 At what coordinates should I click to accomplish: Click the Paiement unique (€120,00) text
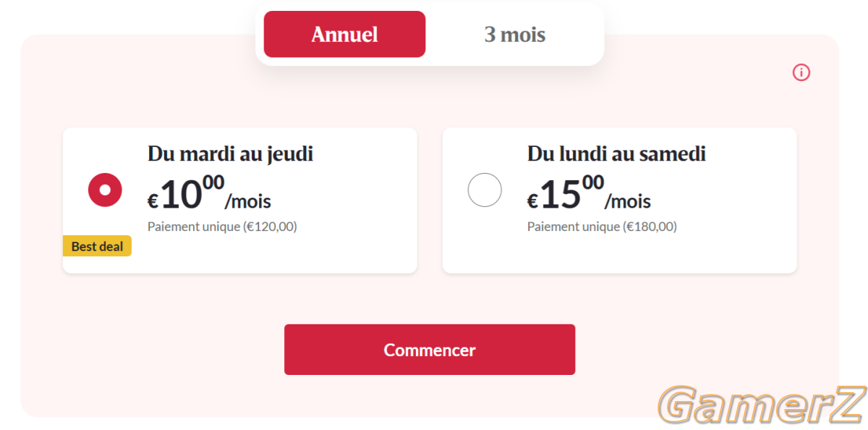pyautogui.click(x=222, y=227)
